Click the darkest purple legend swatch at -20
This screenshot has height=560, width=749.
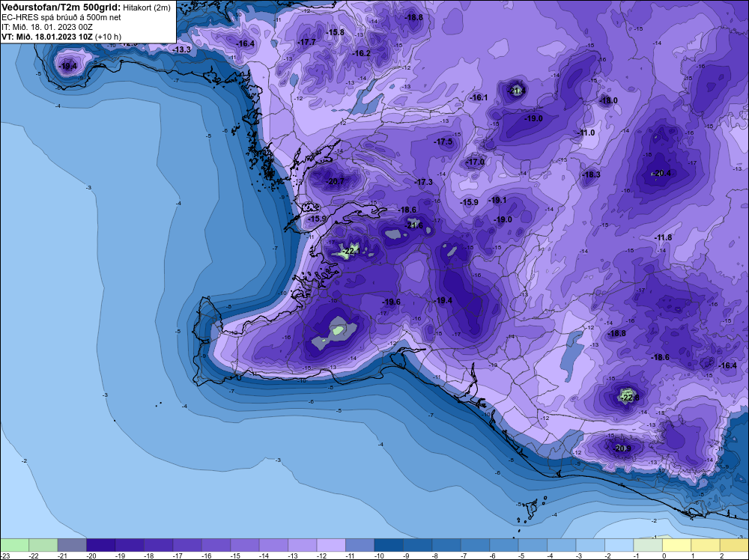pos(101,545)
